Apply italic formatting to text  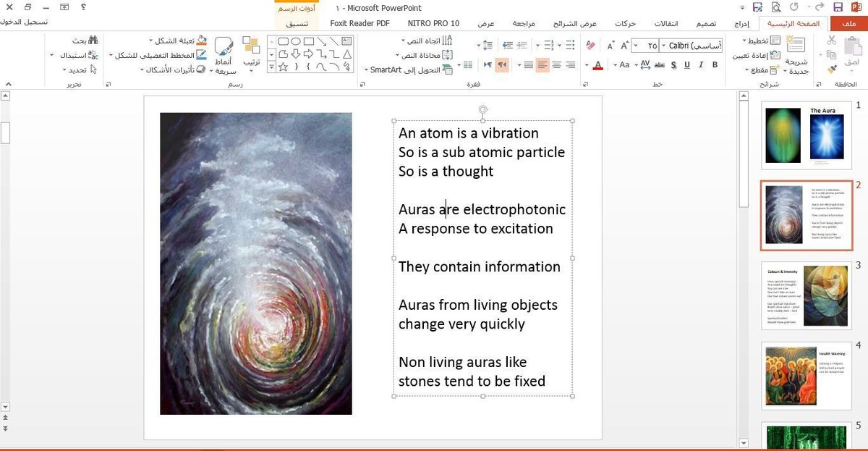point(701,65)
